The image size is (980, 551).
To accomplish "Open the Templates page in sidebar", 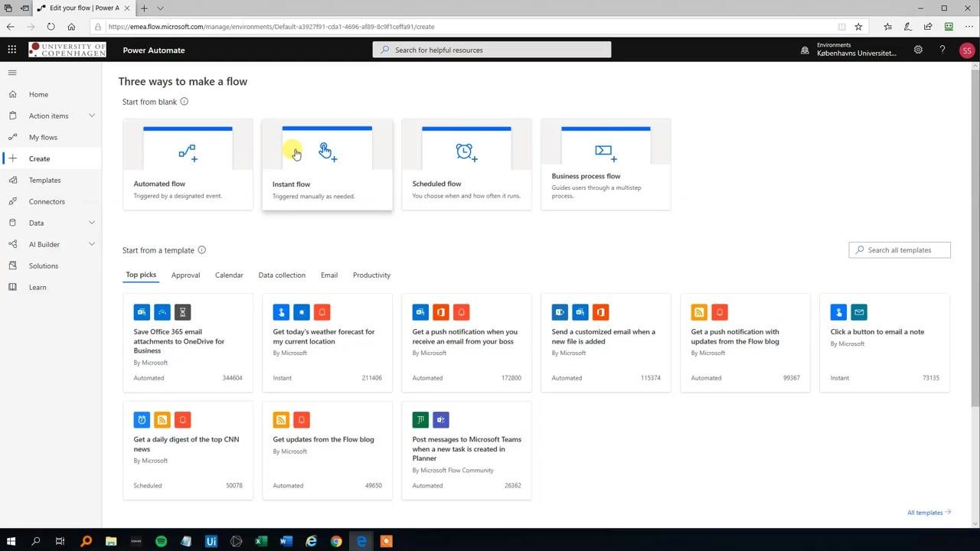I will tap(44, 180).
